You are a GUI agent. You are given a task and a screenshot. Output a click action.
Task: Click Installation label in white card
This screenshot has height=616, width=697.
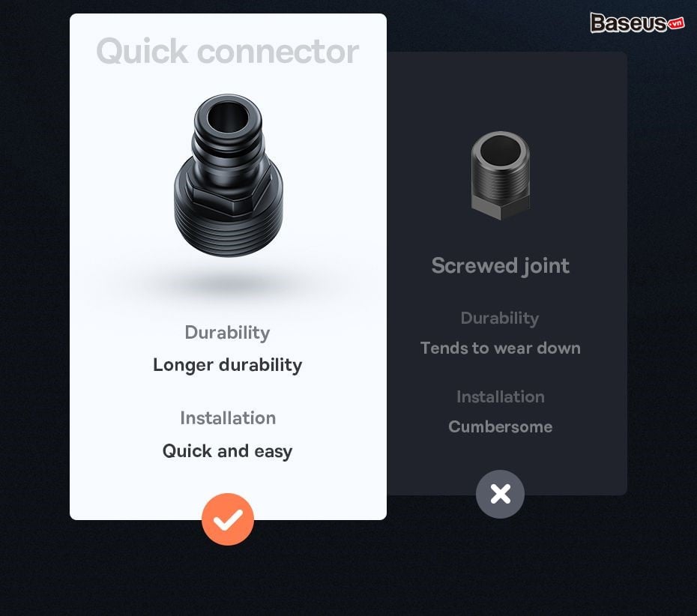point(228,417)
